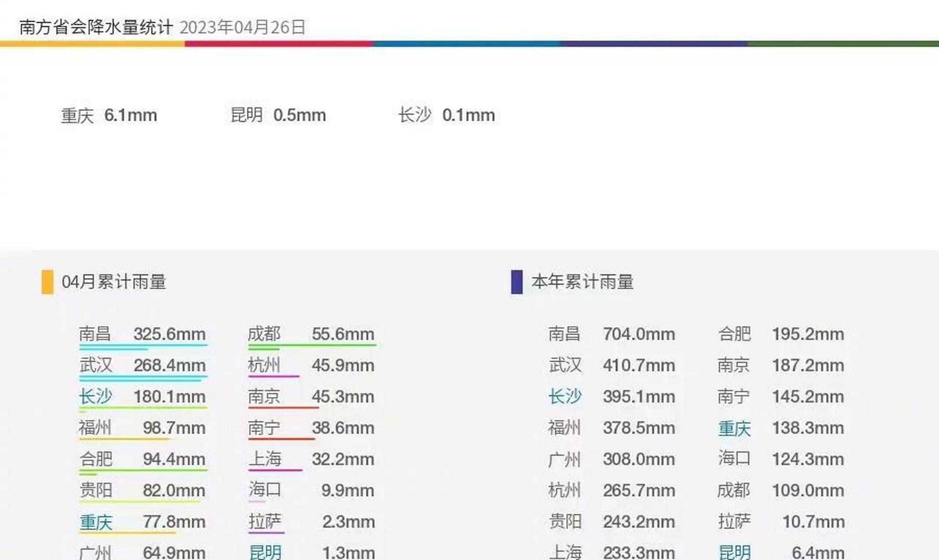
Task: Open the blue 重庆 link beside 138.3mm
Action: [x=734, y=428]
